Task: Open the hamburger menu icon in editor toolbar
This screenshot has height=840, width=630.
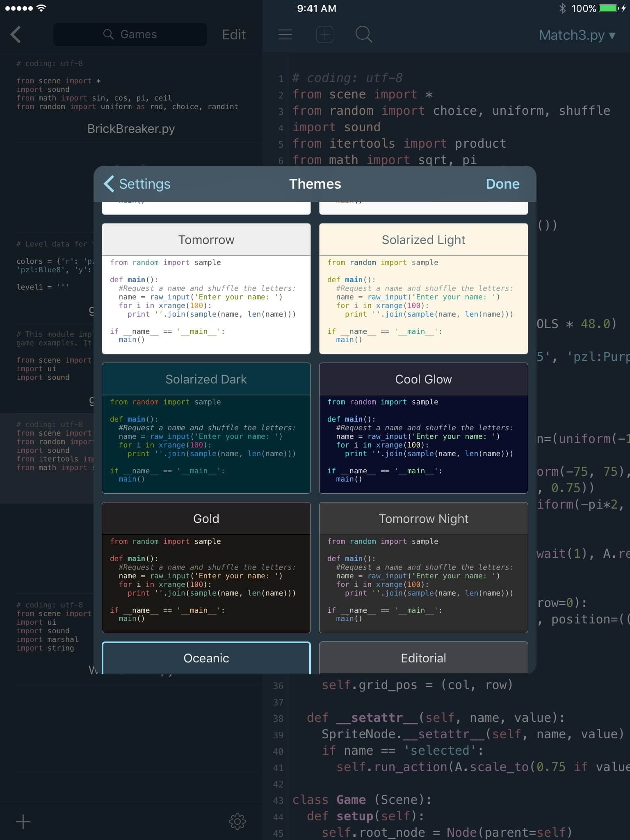Action: (x=285, y=35)
